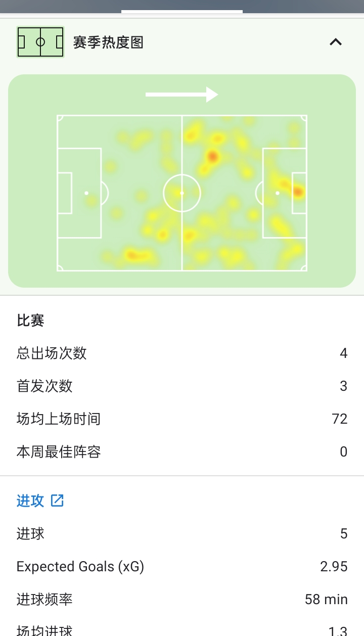Select the 总出场次数 row
Screen dimensions: 364x636
click(x=182, y=353)
